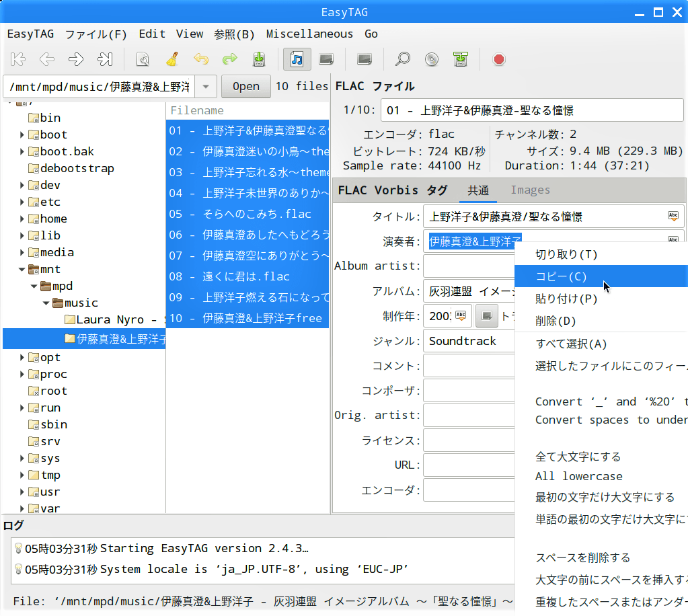
Task: Click the Filename column header
Action: tap(247, 110)
